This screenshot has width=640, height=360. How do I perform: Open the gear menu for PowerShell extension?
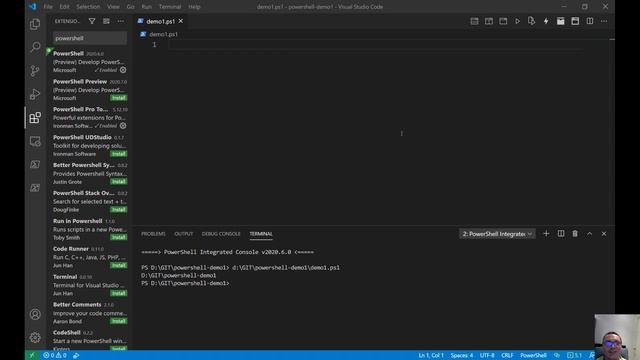(x=123, y=70)
